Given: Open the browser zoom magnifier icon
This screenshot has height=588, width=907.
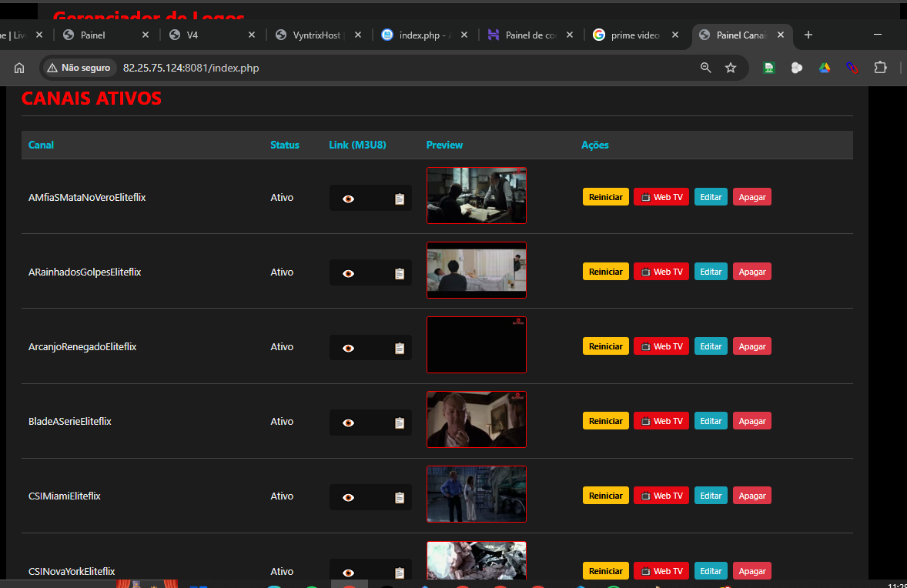Looking at the screenshot, I should coord(705,68).
